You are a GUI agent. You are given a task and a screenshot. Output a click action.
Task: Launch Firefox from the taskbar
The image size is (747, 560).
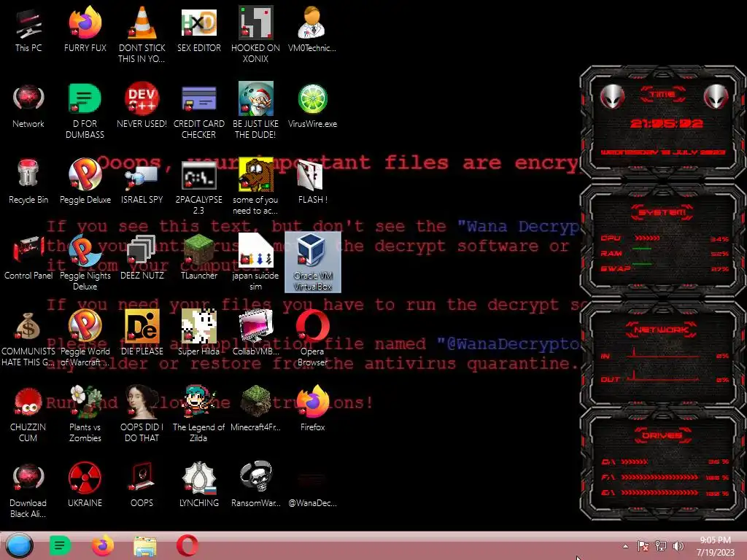102,545
